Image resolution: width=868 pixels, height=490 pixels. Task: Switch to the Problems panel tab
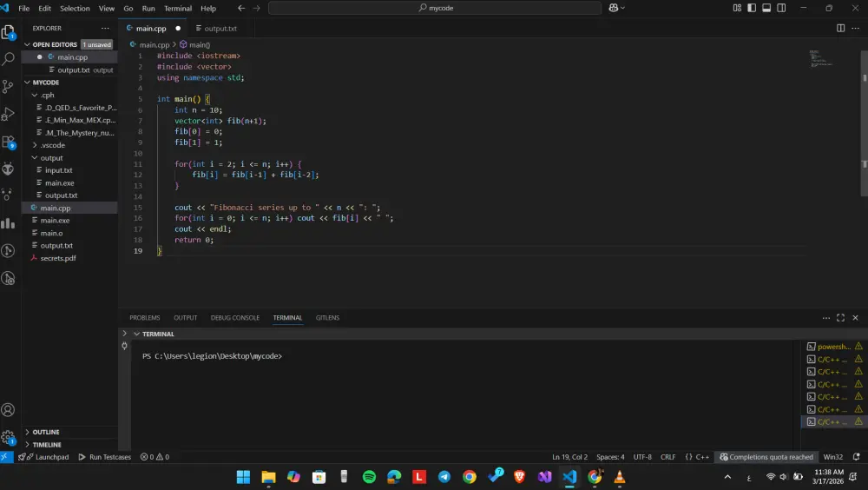pos(144,318)
